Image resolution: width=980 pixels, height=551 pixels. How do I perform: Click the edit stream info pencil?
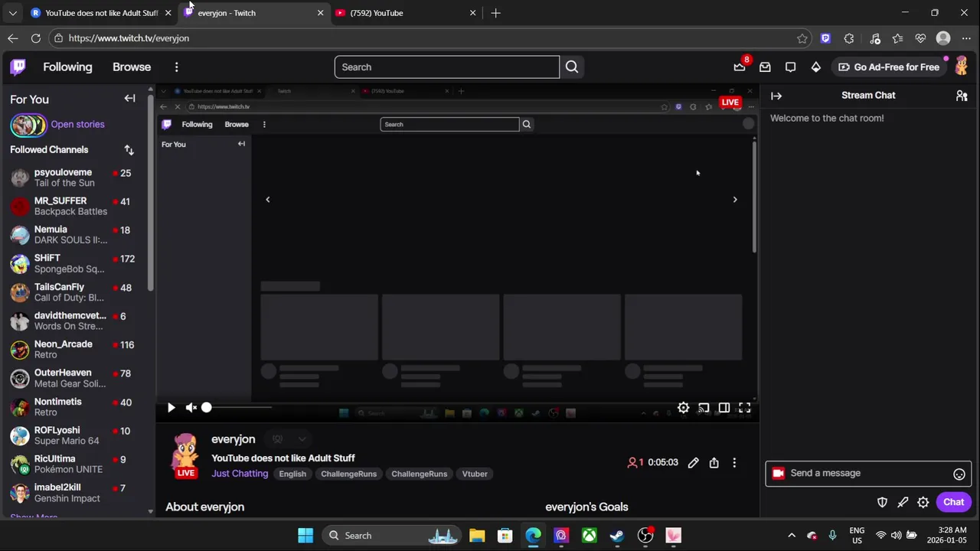[693, 462]
